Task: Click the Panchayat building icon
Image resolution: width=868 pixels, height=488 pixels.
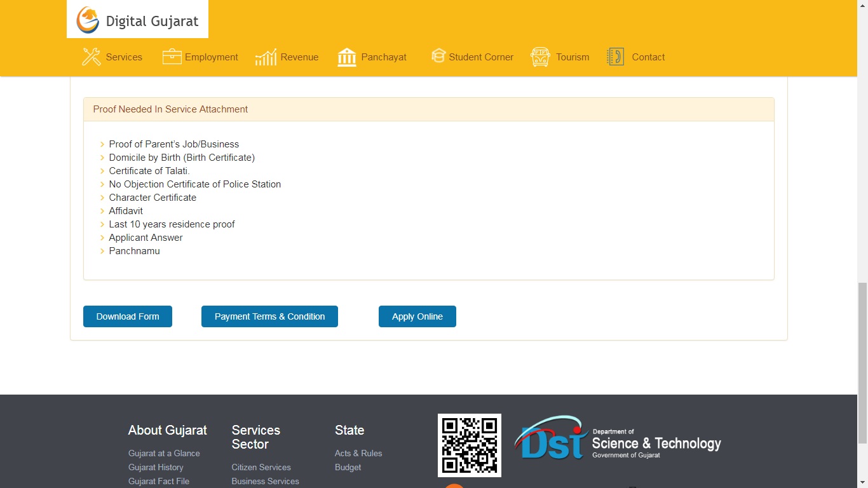Action: 346,57
